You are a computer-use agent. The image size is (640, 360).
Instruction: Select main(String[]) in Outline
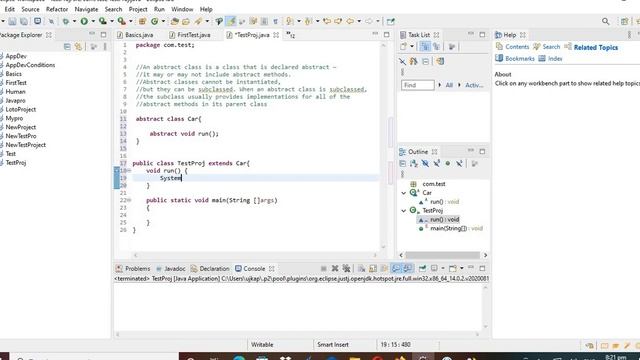[x=451, y=229]
